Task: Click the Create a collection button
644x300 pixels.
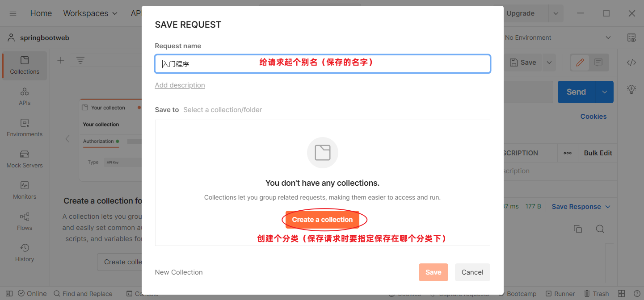Action: coord(322,220)
